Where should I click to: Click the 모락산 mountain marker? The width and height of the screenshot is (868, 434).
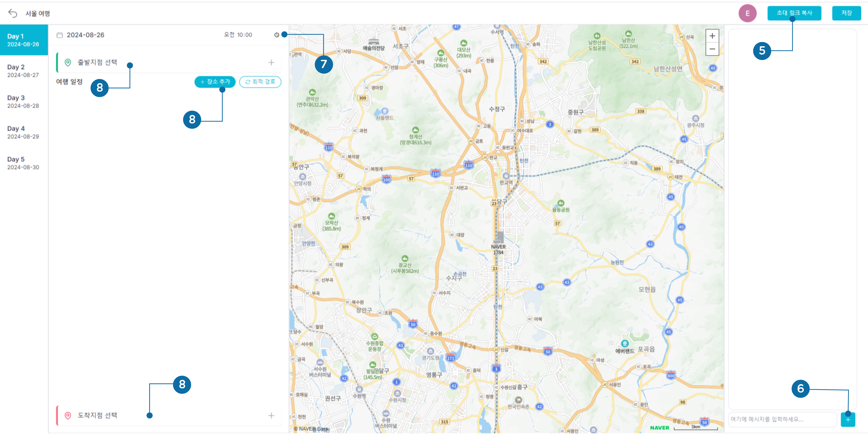332,216
